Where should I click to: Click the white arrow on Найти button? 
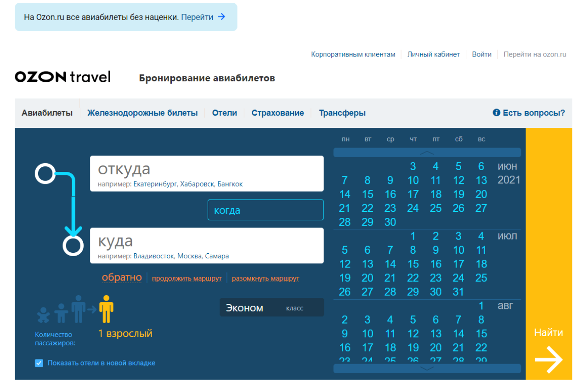coord(549,359)
